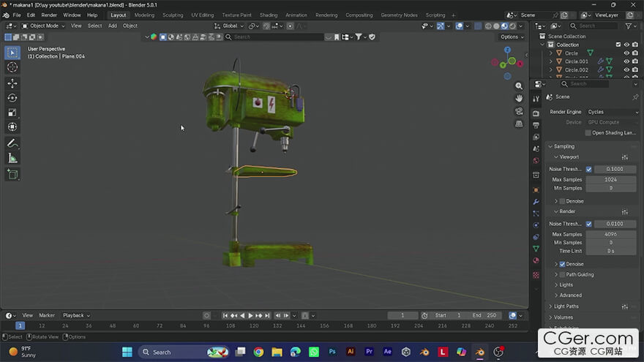
Task: Hide Circle.001 object in viewport
Action: pyautogui.click(x=626, y=61)
